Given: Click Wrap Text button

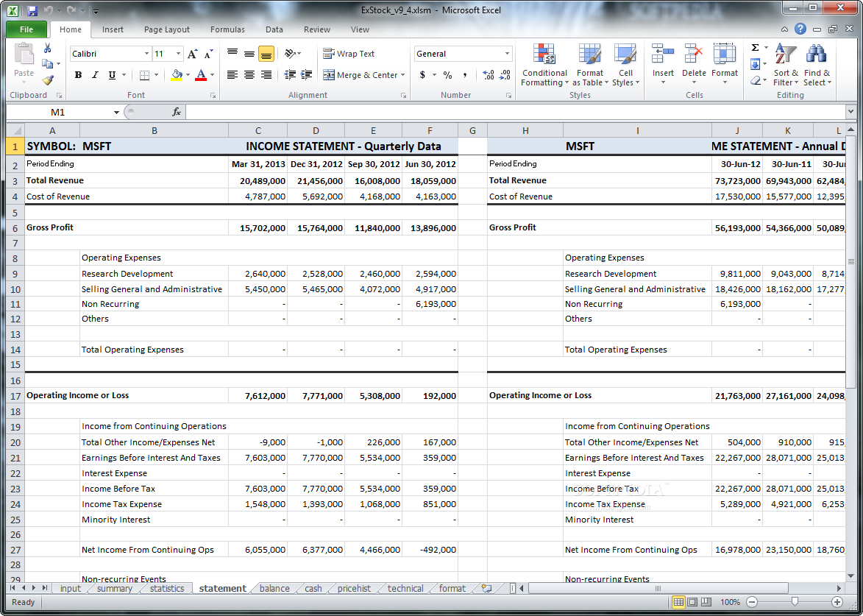Looking at the screenshot, I should click(x=349, y=54).
